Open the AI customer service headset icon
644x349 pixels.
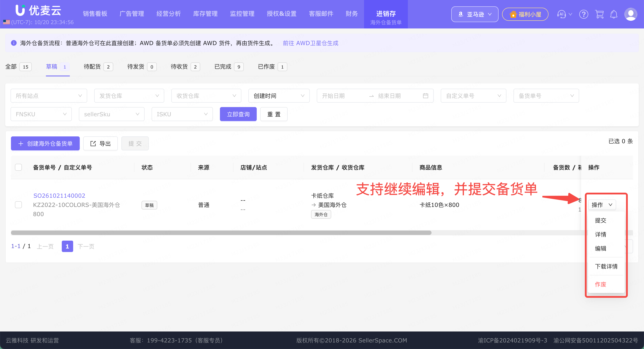[x=561, y=14]
